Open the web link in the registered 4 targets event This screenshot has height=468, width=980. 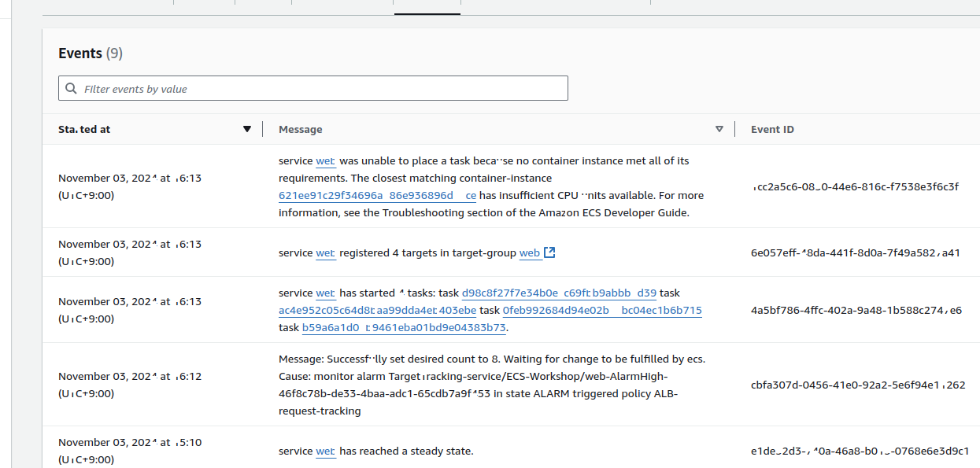[x=325, y=252]
